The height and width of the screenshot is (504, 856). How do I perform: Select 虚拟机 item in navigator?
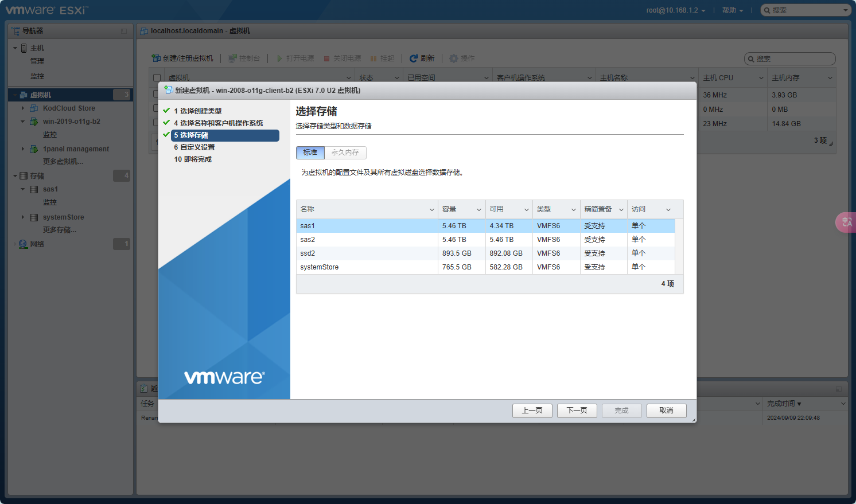point(71,95)
